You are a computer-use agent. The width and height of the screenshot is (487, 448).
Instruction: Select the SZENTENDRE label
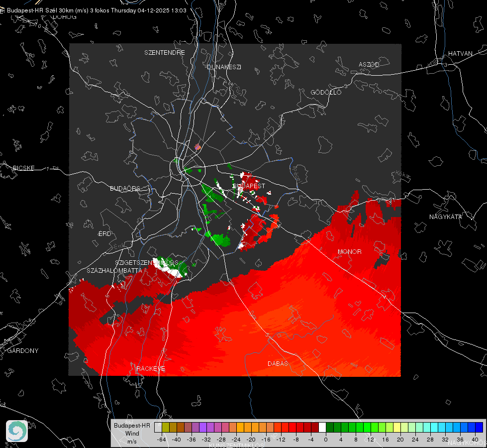click(165, 53)
